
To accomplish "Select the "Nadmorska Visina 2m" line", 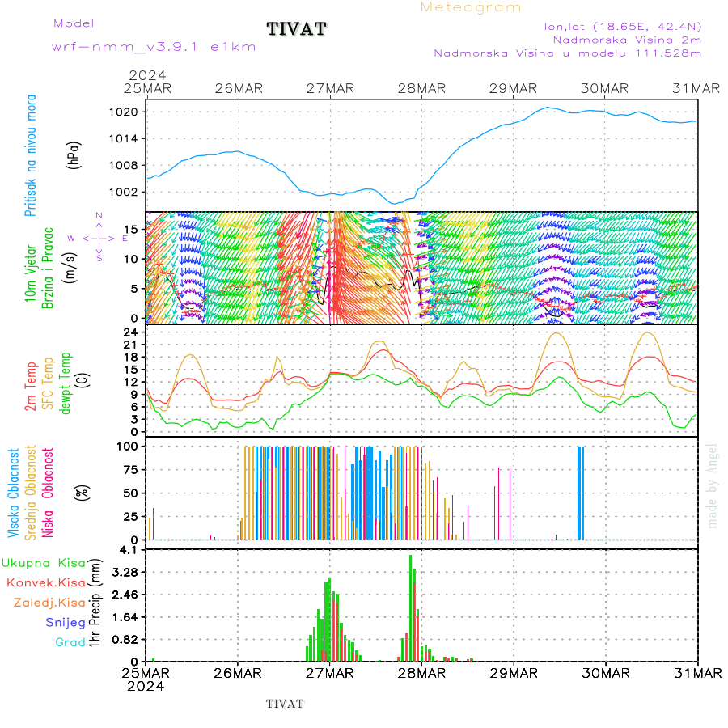I will coord(627,40).
